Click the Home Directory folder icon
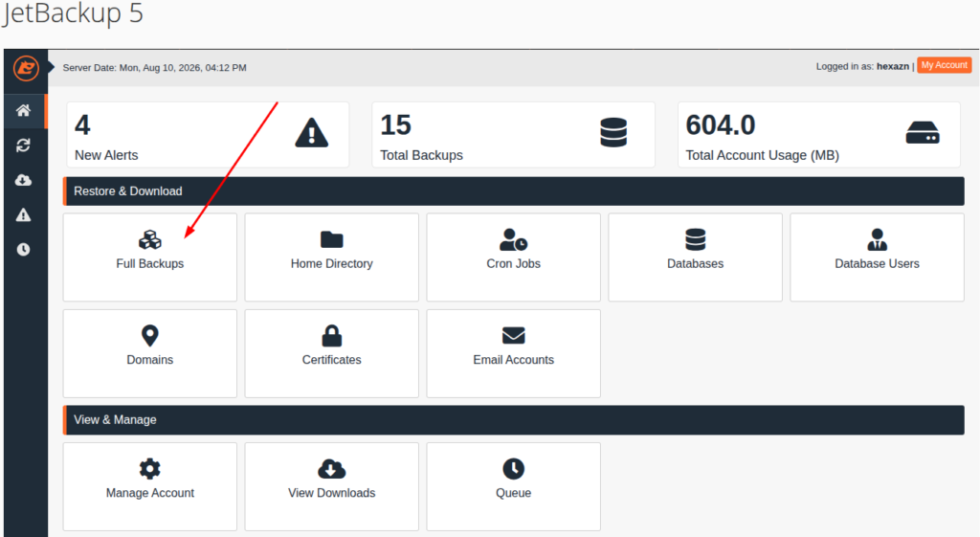The width and height of the screenshot is (980, 537). tap(332, 239)
